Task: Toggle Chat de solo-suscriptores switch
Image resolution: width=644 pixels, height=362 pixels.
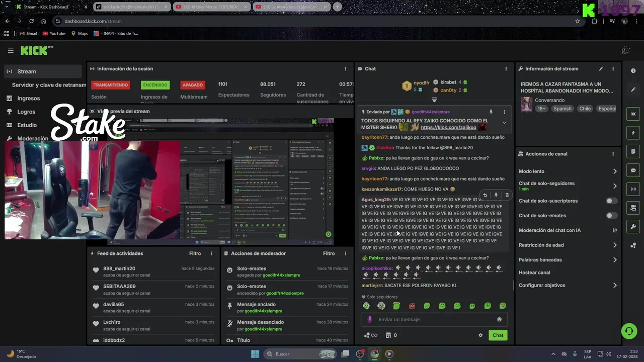Action: 611,201
